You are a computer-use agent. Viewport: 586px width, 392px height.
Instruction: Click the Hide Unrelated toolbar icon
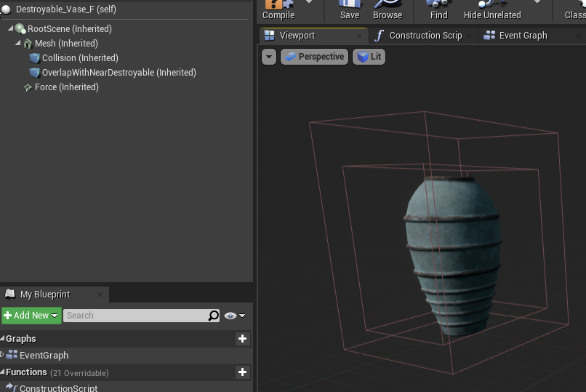point(492,9)
